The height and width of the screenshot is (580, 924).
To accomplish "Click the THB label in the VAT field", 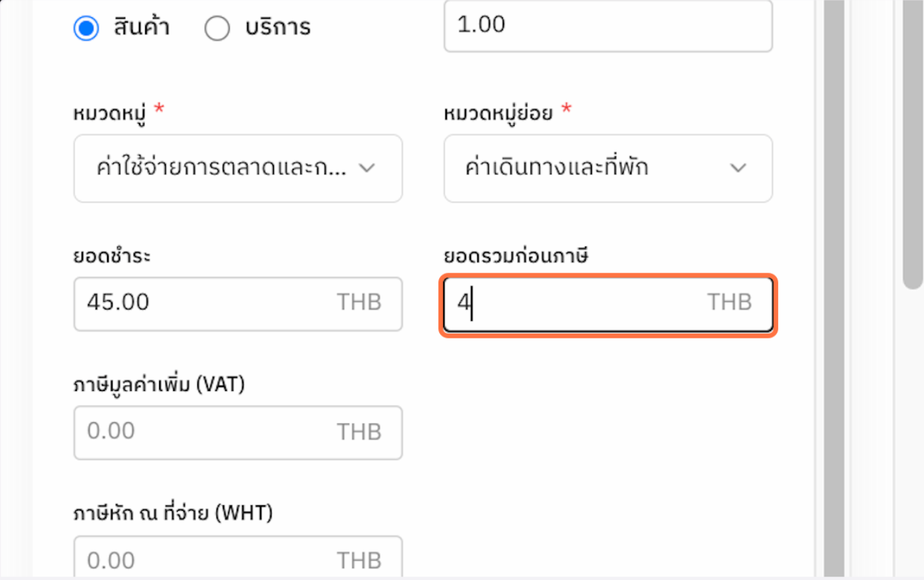I will (359, 431).
